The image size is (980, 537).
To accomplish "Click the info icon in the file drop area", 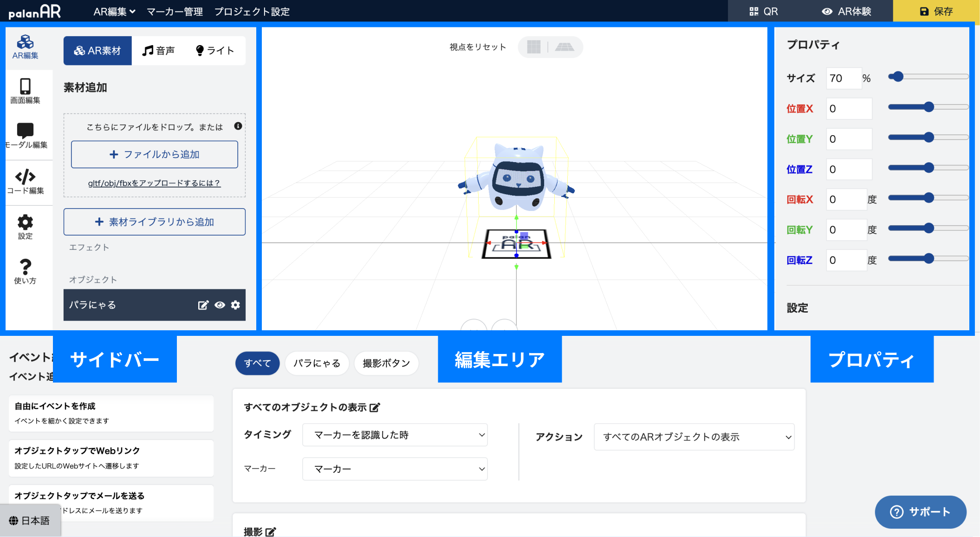I will coord(238,126).
